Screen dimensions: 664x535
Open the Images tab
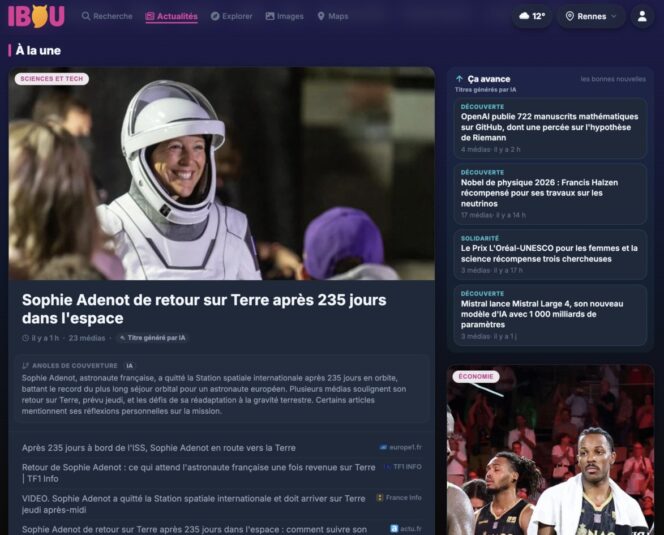(x=285, y=16)
